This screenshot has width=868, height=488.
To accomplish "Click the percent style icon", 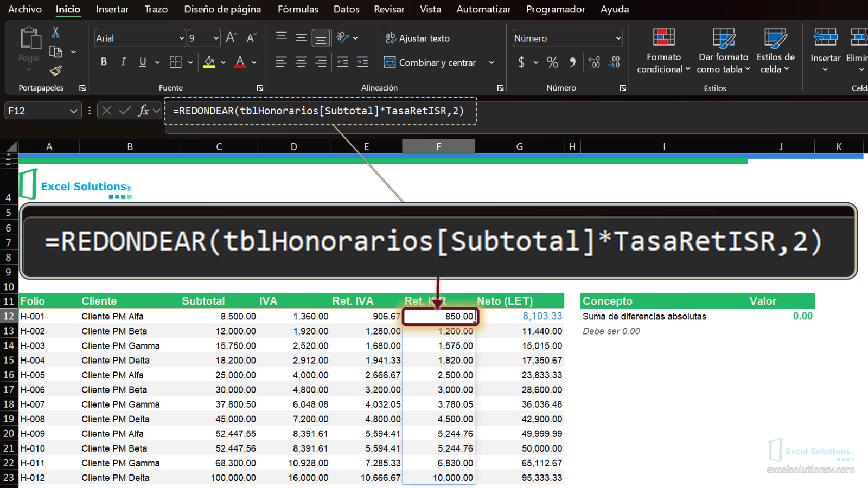I will click(552, 62).
